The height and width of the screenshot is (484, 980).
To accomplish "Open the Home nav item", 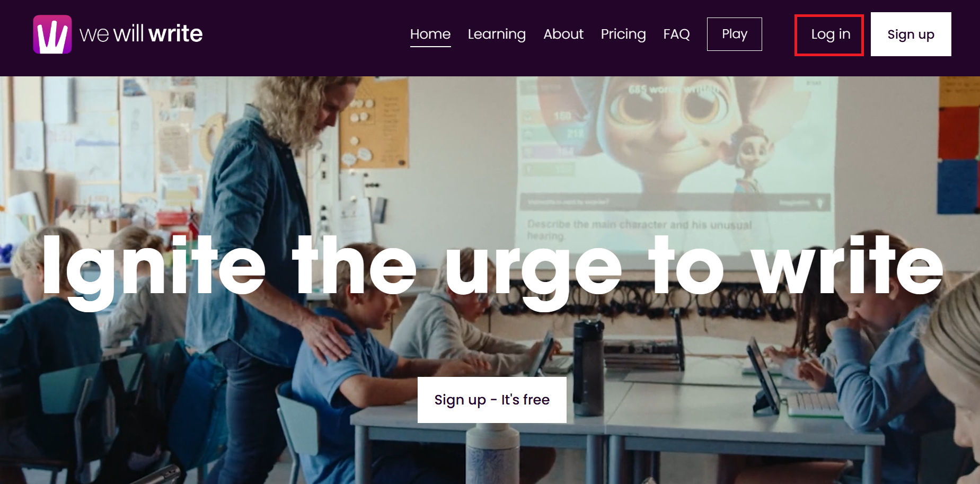I will point(430,34).
